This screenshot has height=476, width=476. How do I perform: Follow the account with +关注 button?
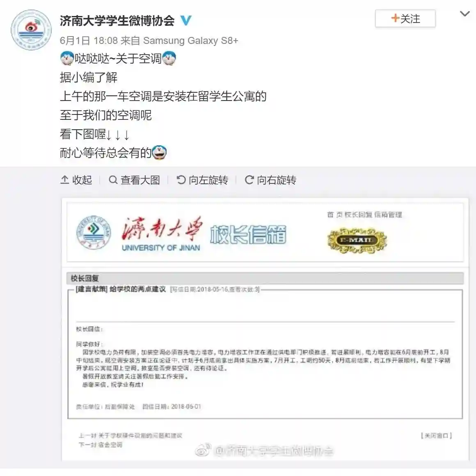coord(405,18)
